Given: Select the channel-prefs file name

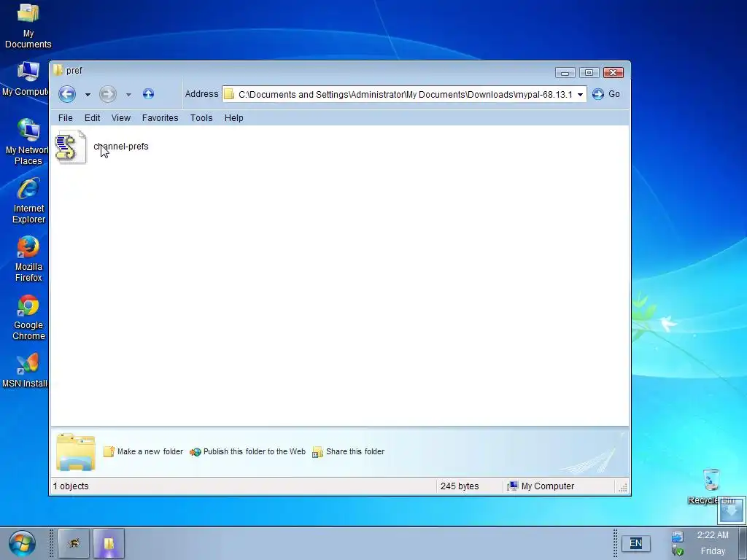Looking at the screenshot, I should 121,146.
